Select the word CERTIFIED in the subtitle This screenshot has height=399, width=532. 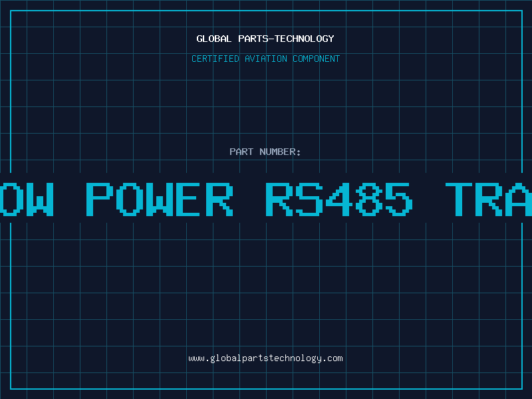click(x=215, y=59)
